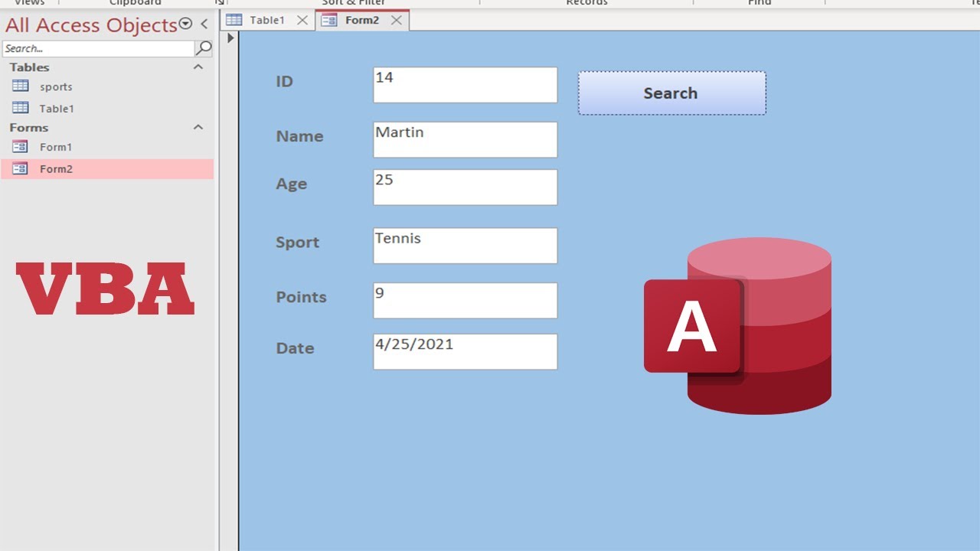980x551 pixels.
Task: Close the Form2 tab
Action: click(x=396, y=21)
